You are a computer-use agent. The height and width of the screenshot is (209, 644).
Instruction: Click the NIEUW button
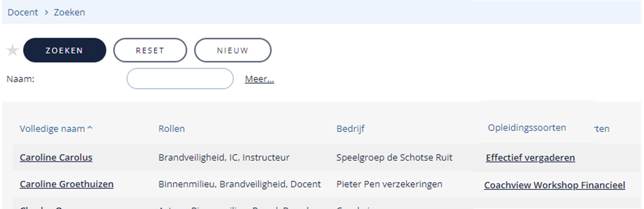(x=233, y=50)
